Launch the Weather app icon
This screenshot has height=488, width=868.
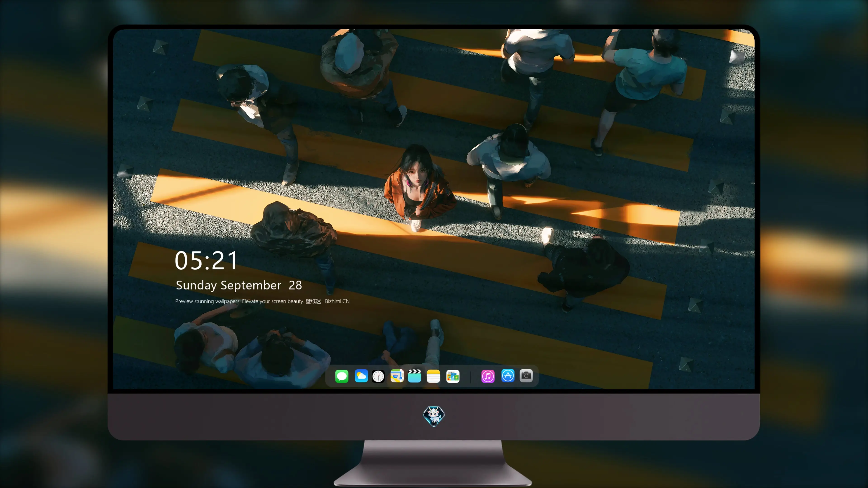click(x=361, y=376)
